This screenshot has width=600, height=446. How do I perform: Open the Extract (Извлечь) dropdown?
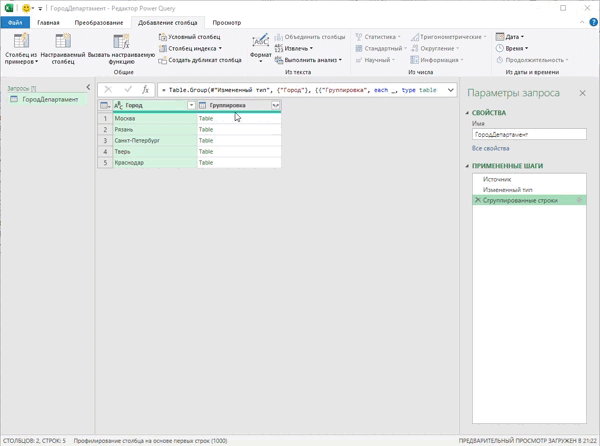tap(294, 49)
